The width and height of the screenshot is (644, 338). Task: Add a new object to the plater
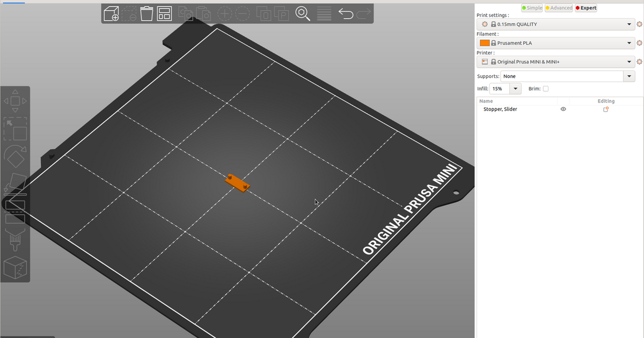click(111, 14)
